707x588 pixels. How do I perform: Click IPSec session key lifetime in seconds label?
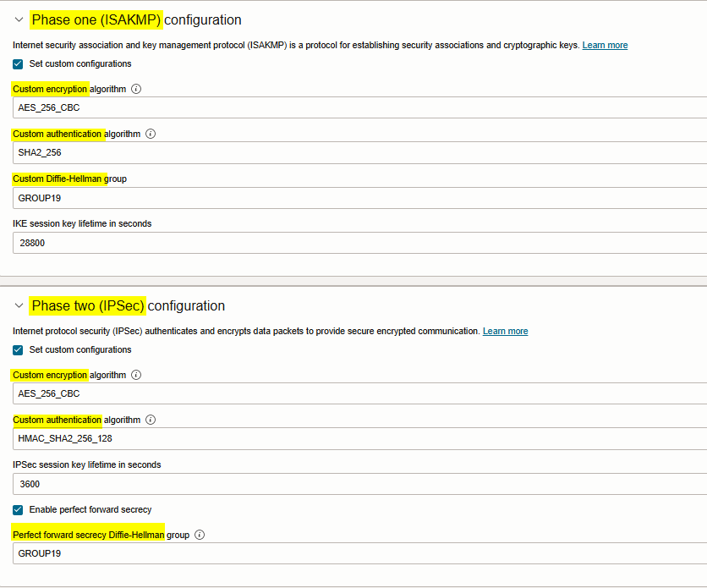click(x=86, y=464)
